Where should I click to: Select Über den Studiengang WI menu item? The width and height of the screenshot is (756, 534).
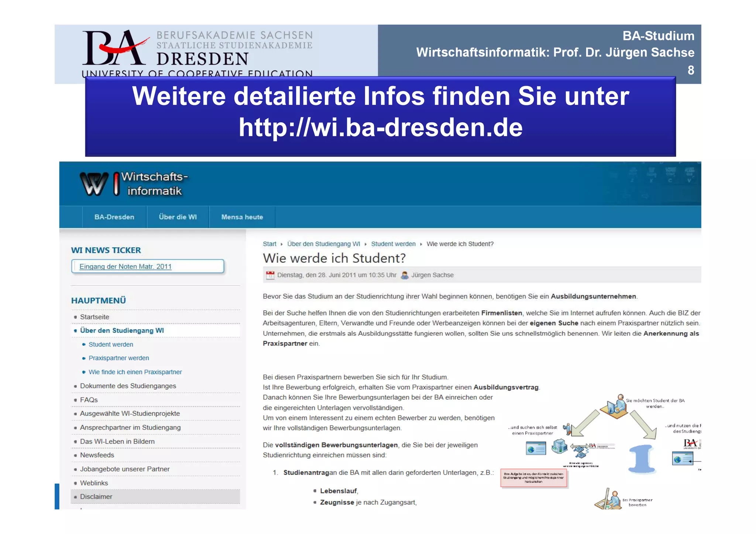pos(122,331)
